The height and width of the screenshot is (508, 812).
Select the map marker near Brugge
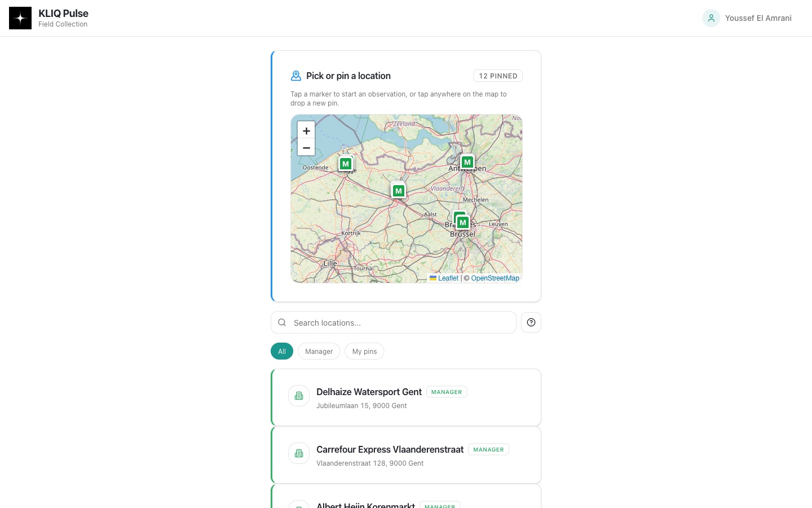coord(346,164)
